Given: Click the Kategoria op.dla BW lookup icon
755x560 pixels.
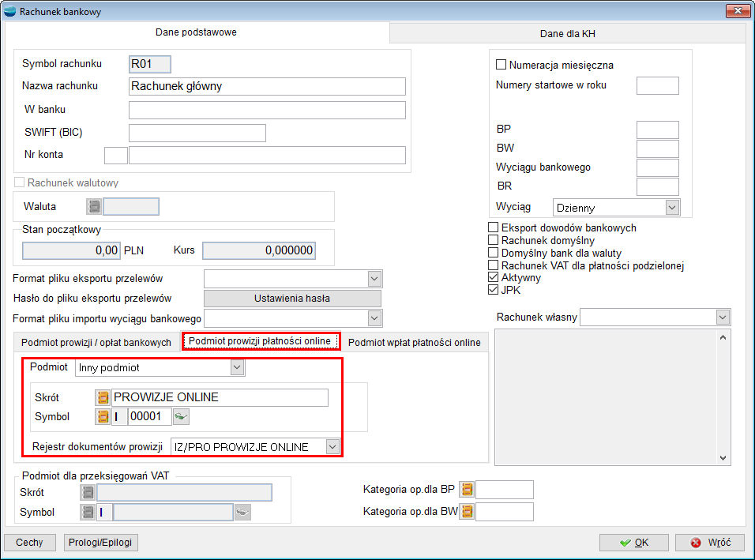Looking at the screenshot, I should point(467,512).
